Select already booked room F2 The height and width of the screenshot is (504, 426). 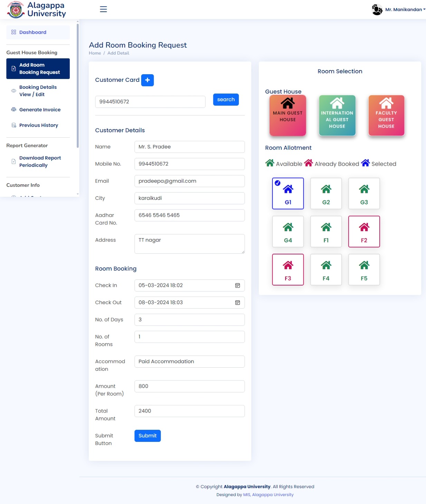tap(364, 232)
